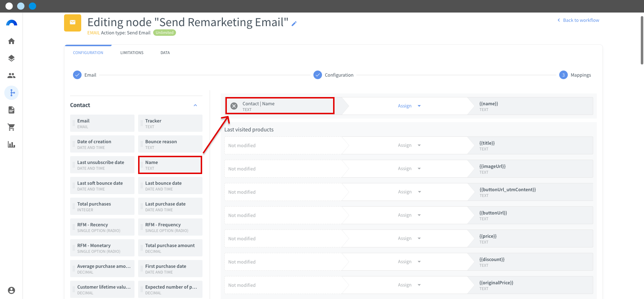
Task: Select the Last unsubscribe date field
Action: [x=102, y=165]
